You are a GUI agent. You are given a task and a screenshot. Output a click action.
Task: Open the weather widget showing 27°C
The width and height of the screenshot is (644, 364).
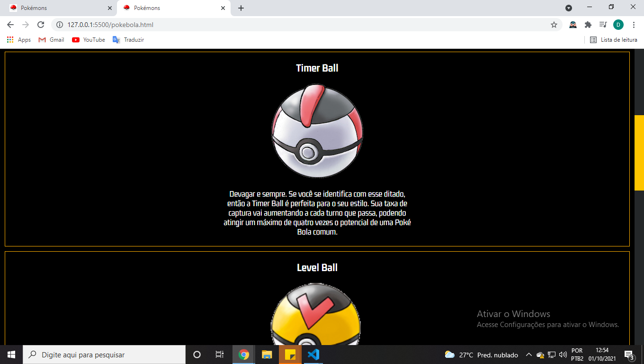click(482, 355)
